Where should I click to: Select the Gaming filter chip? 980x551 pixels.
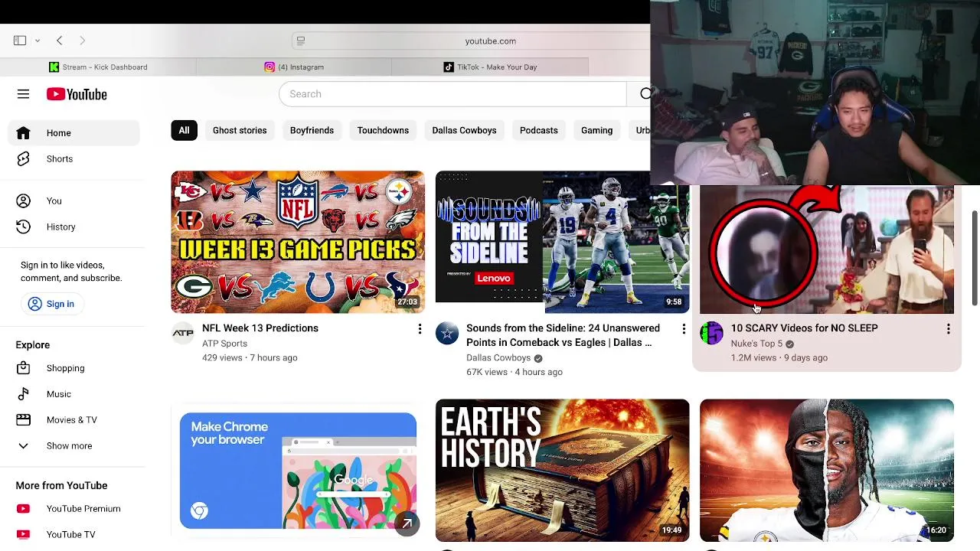click(x=596, y=130)
